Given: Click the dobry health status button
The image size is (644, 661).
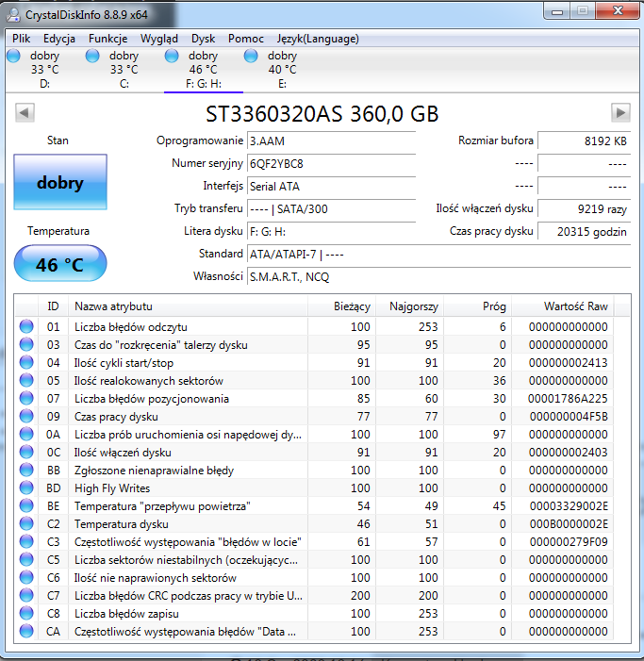Looking at the screenshot, I should pyautogui.click(x=60, y=182).
